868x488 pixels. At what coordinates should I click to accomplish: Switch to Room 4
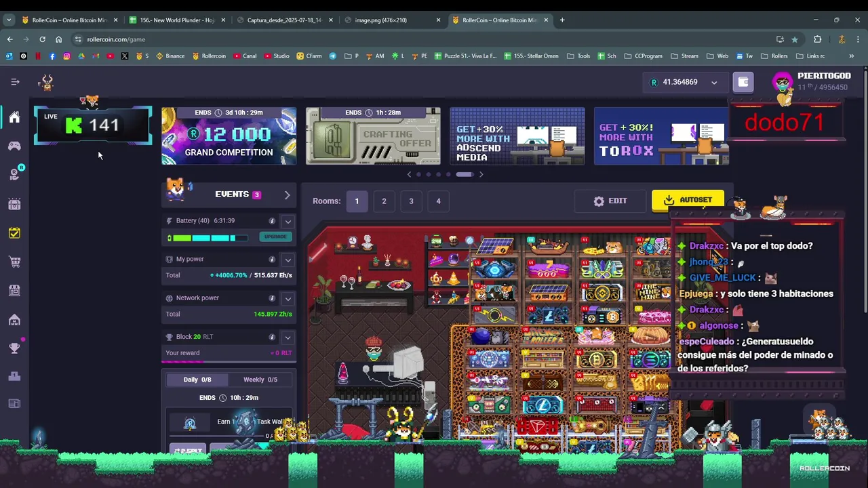(x=438, y=201)
